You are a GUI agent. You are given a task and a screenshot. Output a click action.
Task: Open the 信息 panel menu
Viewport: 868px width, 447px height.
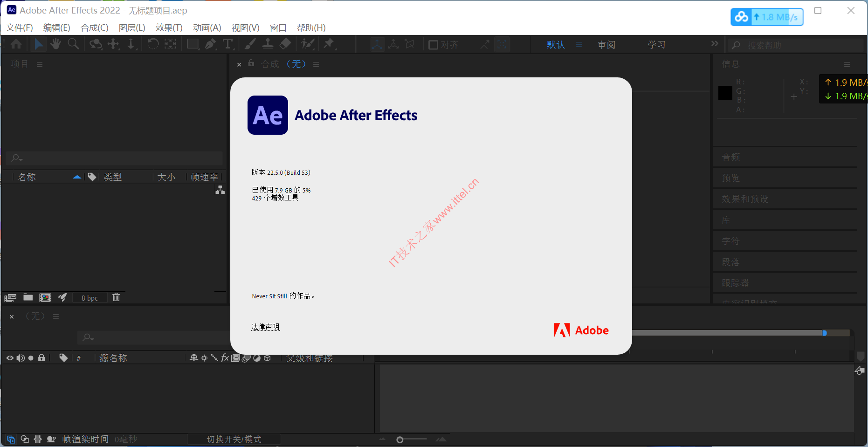pos(847,64)
